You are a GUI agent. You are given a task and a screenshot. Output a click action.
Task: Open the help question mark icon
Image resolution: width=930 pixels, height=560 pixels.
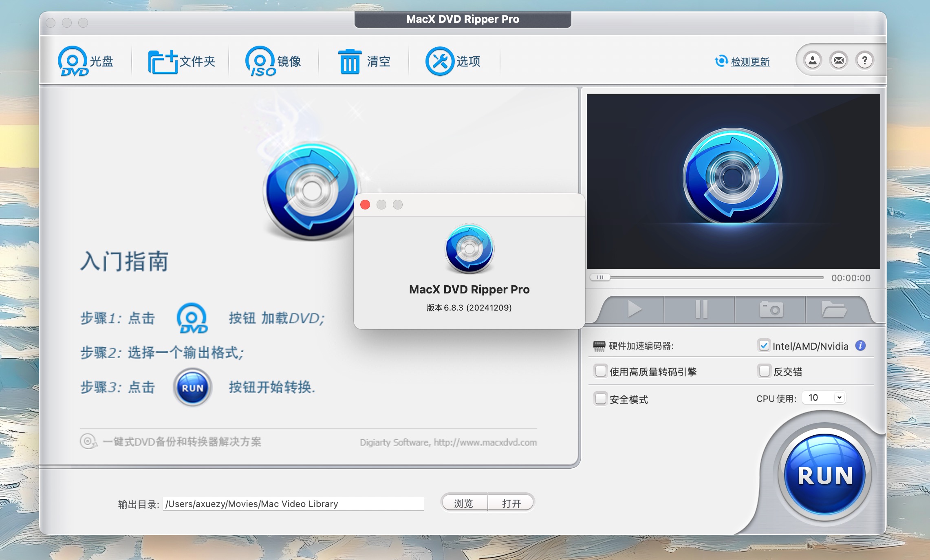pos(865,61)
